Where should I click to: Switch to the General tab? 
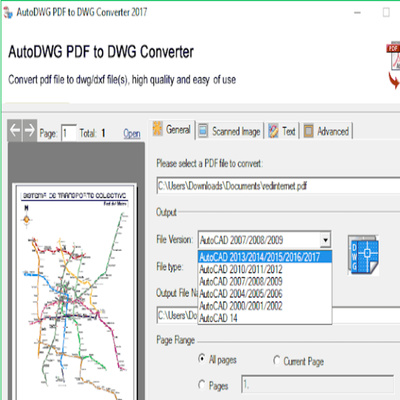tap(172, 129)
